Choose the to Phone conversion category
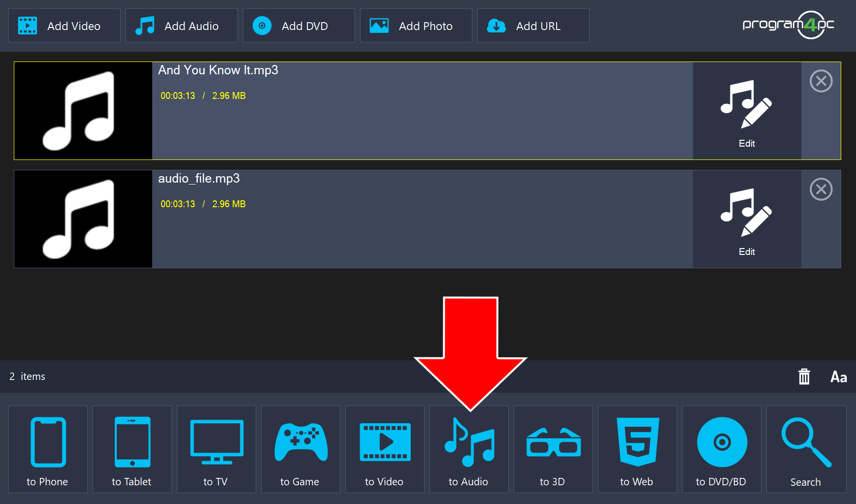The height and width of the screenshot is (504, 856). point(48,449)
